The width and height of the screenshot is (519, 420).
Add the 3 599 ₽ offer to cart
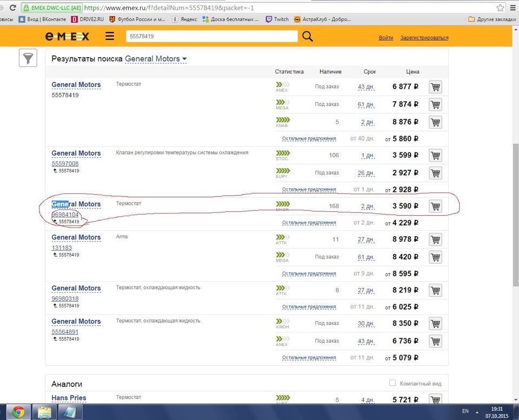click(x=435, y=155)
